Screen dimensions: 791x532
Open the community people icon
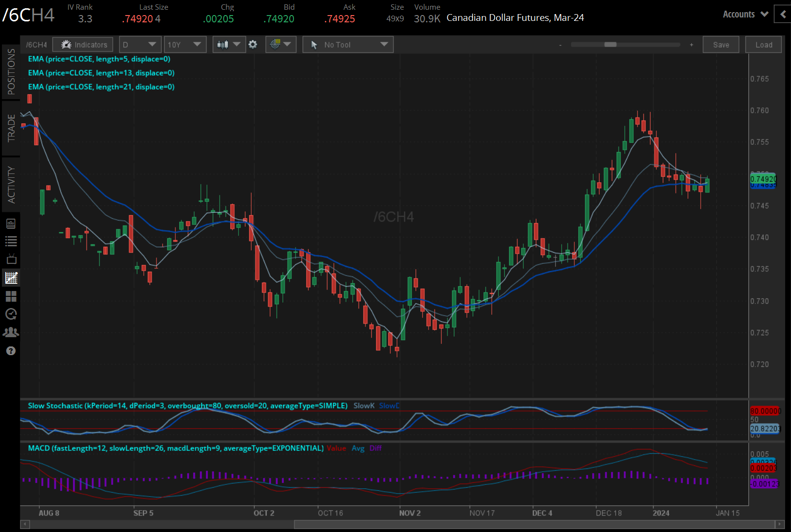[x=11, y=332]
